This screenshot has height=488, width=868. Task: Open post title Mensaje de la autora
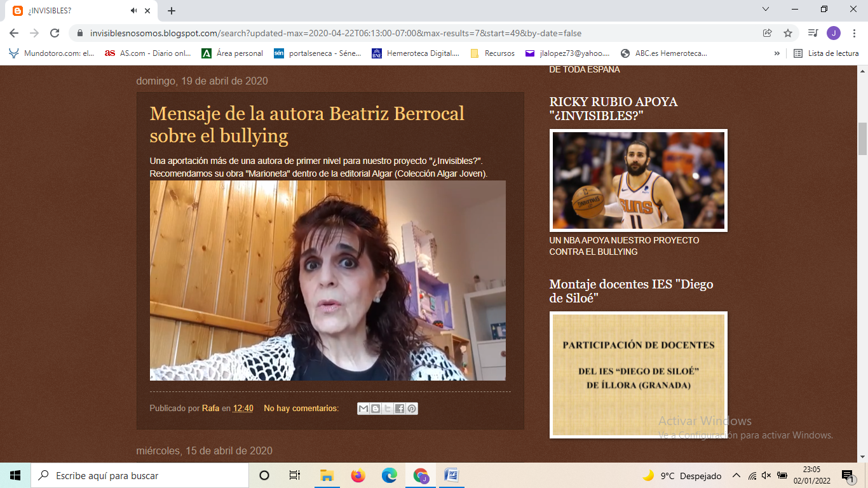307,125
